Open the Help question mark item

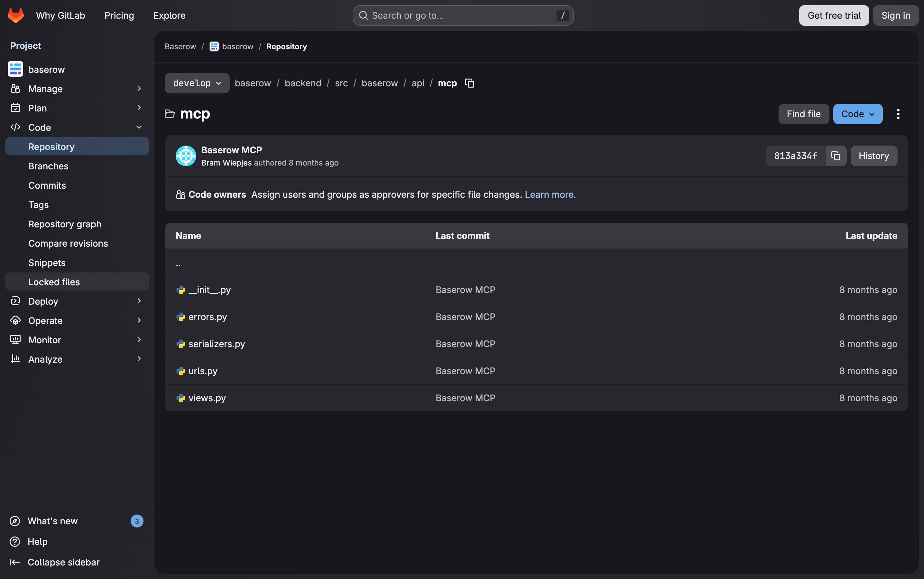pos(38,541)
